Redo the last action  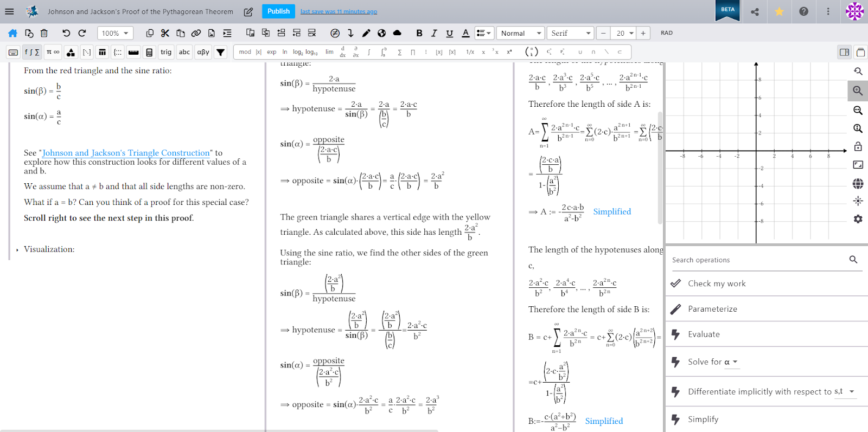click(x=82, y=33)
